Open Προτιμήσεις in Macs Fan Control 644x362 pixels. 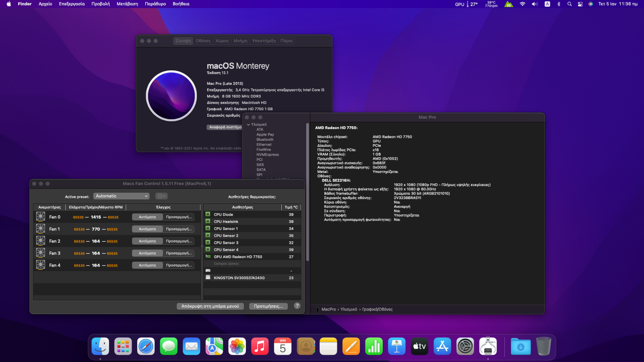pos(268,306)
